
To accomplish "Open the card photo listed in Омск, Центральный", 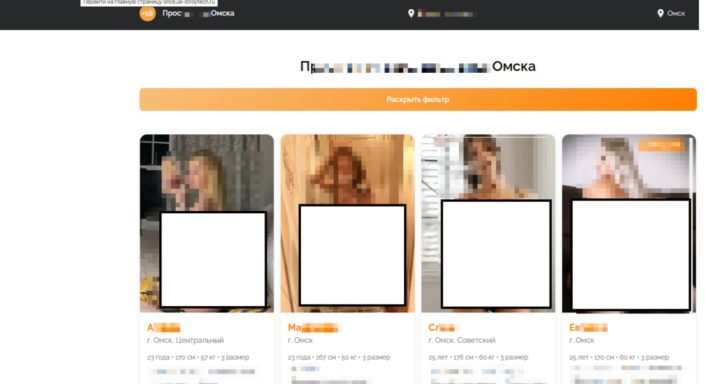I will 207,223.
